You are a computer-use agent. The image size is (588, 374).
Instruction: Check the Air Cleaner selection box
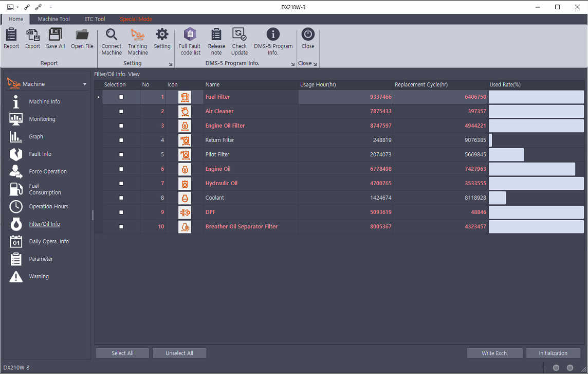pos(121,111)
